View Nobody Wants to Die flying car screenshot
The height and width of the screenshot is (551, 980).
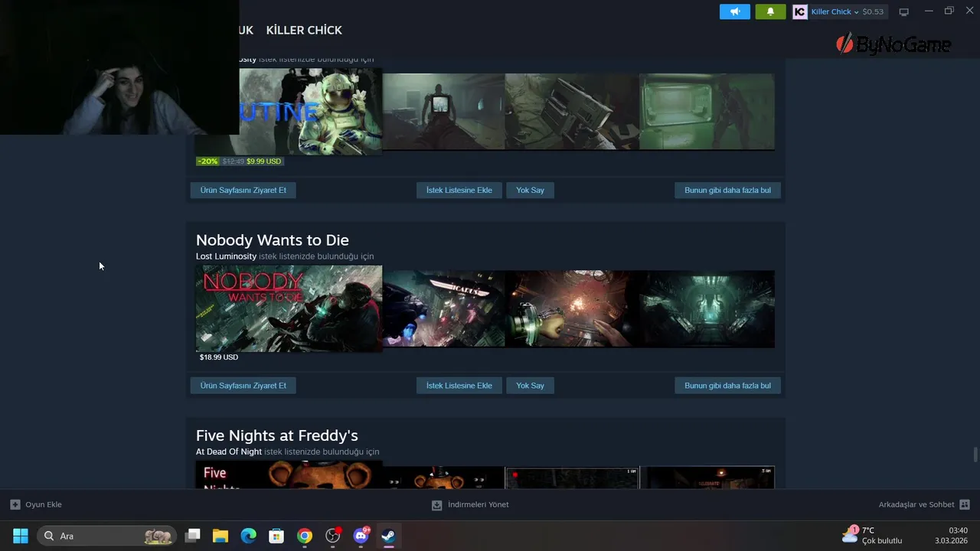click(x=443, y=308)
